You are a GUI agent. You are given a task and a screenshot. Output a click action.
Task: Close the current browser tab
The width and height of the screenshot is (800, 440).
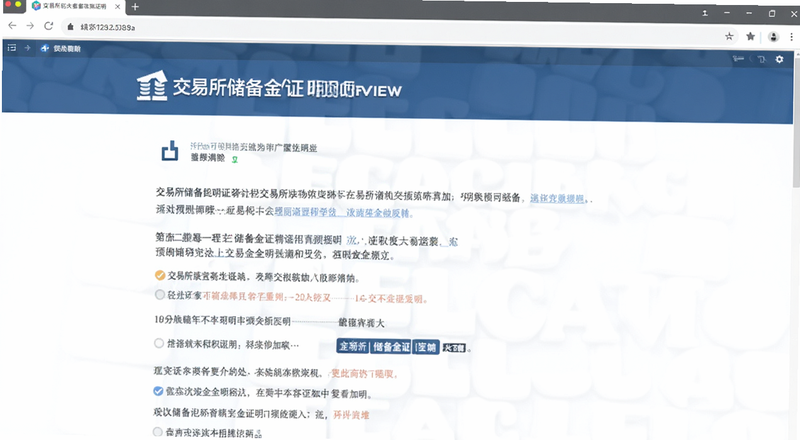(x=117, y=7)
